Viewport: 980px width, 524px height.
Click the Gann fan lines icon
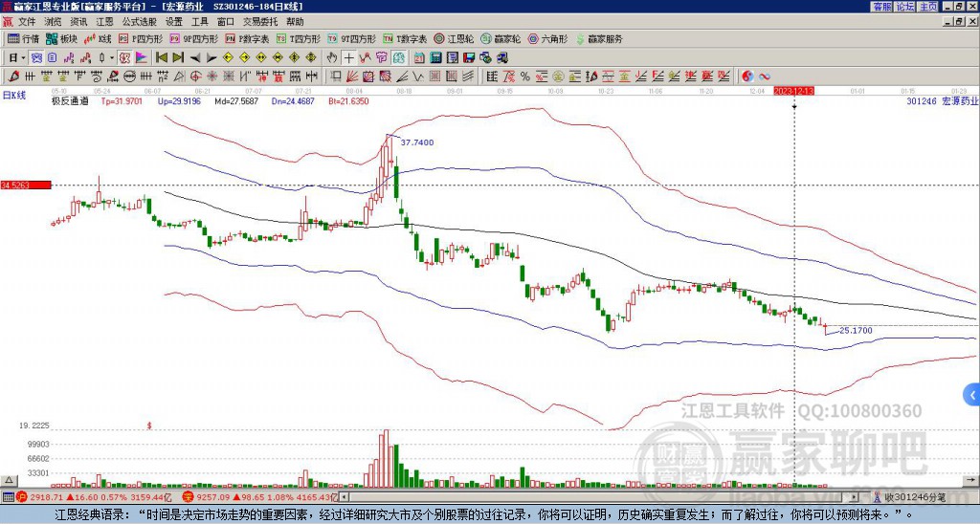(353, 76)
